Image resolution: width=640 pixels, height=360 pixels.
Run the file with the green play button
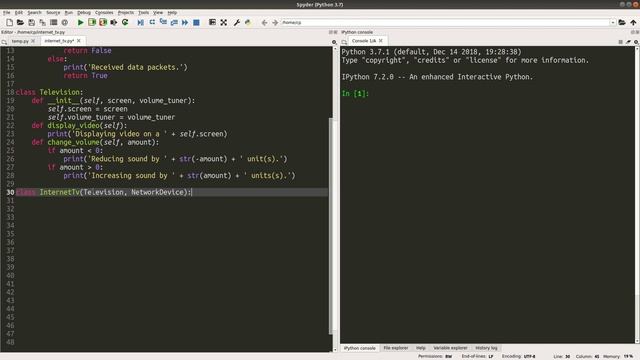[80, 22]
